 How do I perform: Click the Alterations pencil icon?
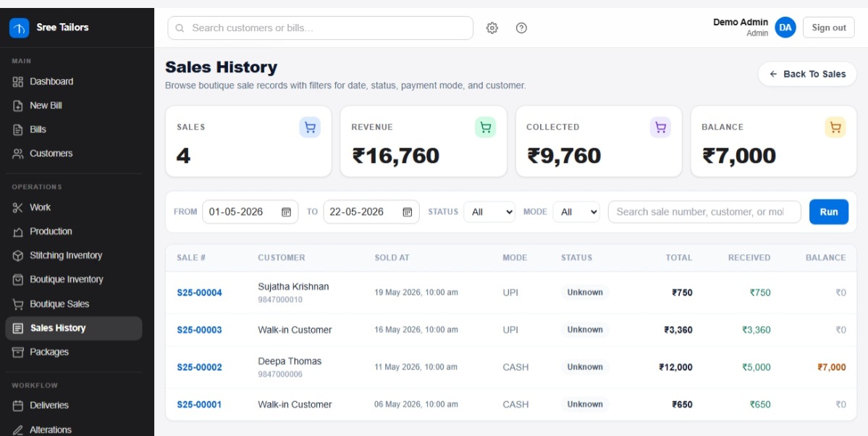pos(17,430)
